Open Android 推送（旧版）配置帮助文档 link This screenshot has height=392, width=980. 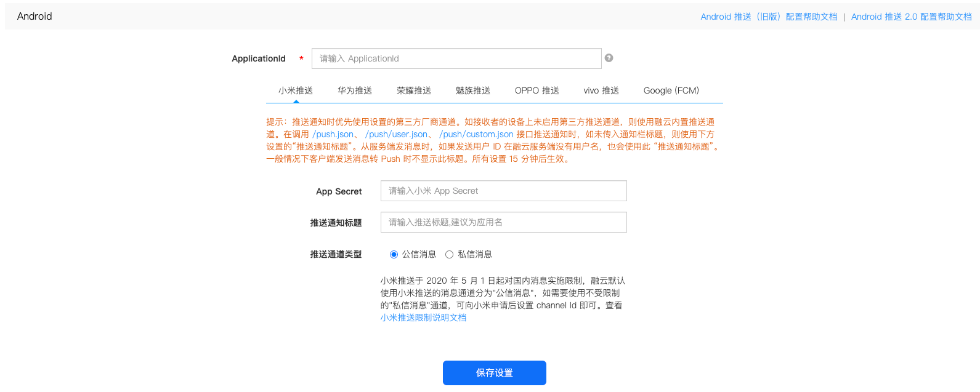[769, 17]
